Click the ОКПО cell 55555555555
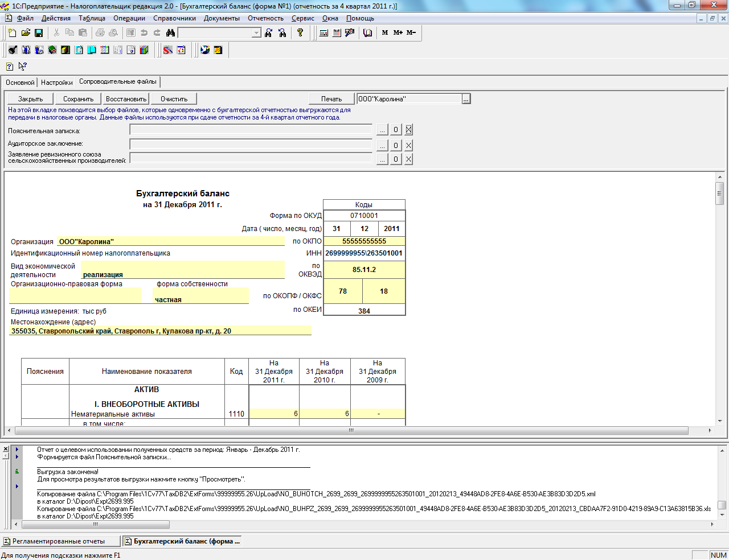The image size is (729, 560). [364, 241]
